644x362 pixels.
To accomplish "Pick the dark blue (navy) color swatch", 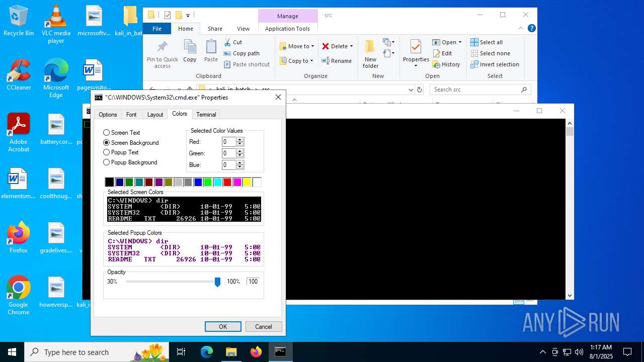I will [119, 182].
